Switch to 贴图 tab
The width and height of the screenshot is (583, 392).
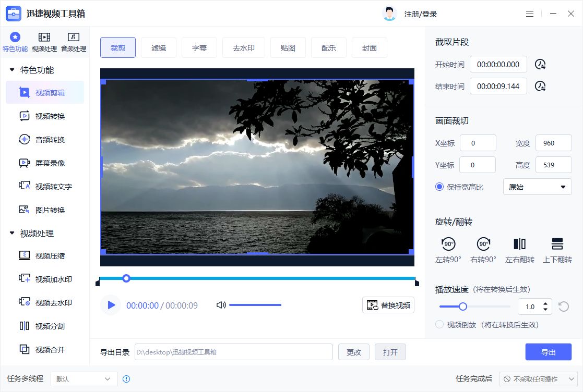[288, 47]
